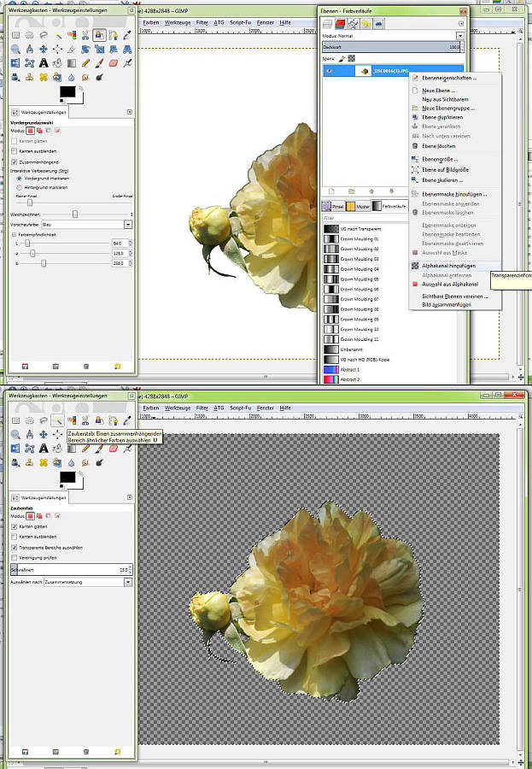
Task: Collapse the Farbempfindlichkeit expander
Action: point(14,234)
